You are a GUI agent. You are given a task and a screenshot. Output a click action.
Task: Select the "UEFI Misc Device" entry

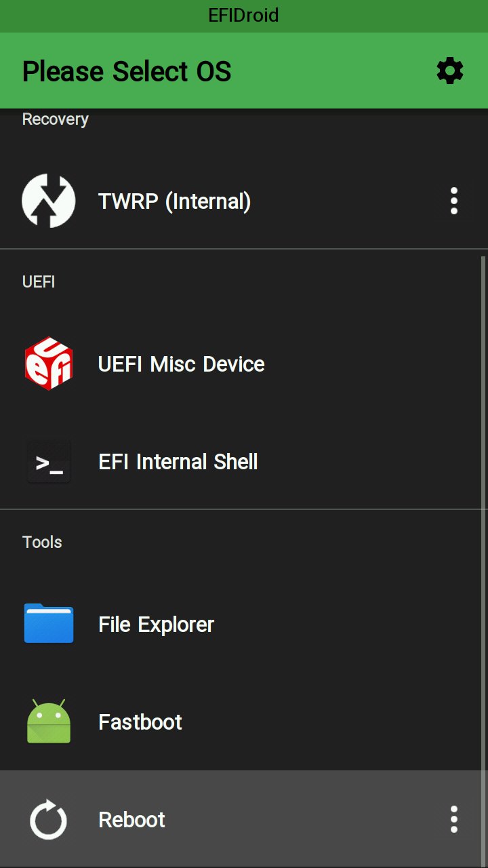[x=181, y=364]
